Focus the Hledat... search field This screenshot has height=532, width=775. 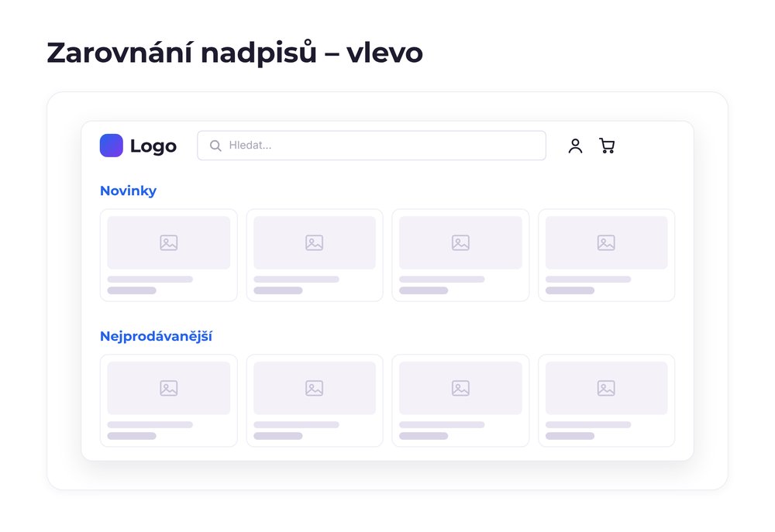372,146
